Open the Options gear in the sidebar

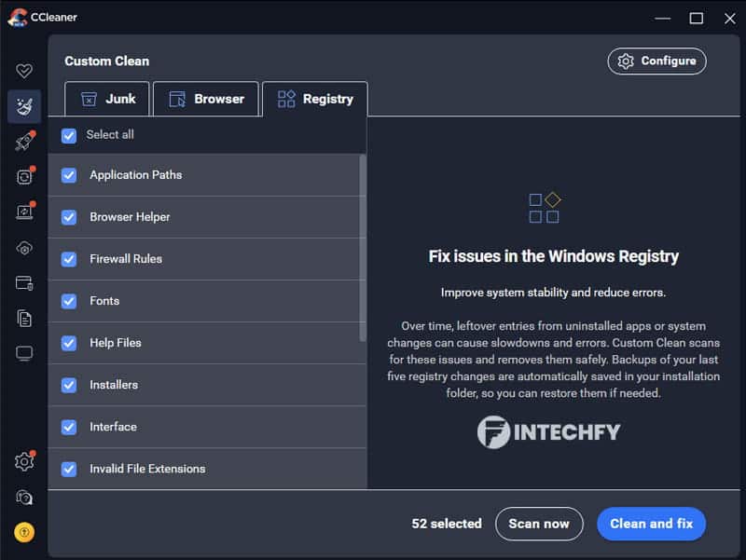24,461
